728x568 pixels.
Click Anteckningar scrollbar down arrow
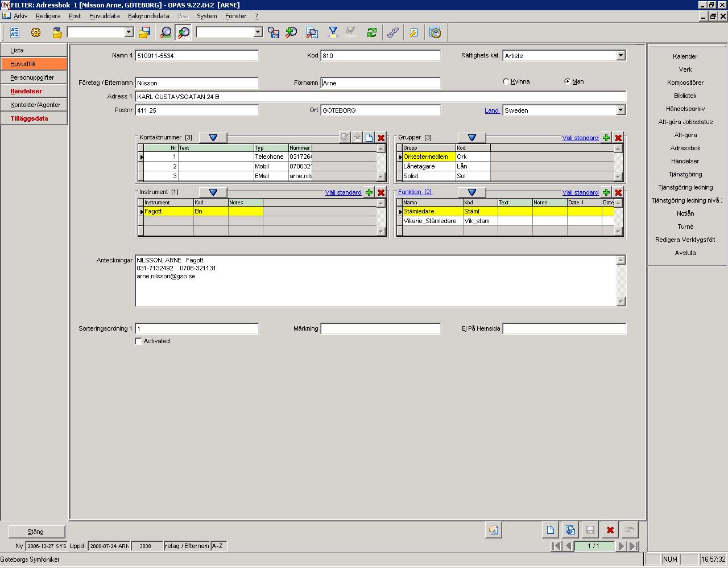pos(621,302)
